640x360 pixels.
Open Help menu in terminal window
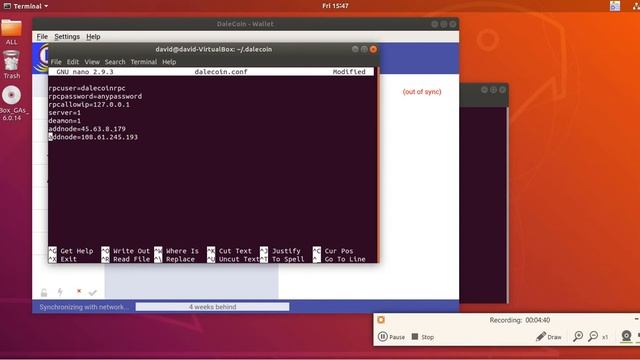[169, 62]
